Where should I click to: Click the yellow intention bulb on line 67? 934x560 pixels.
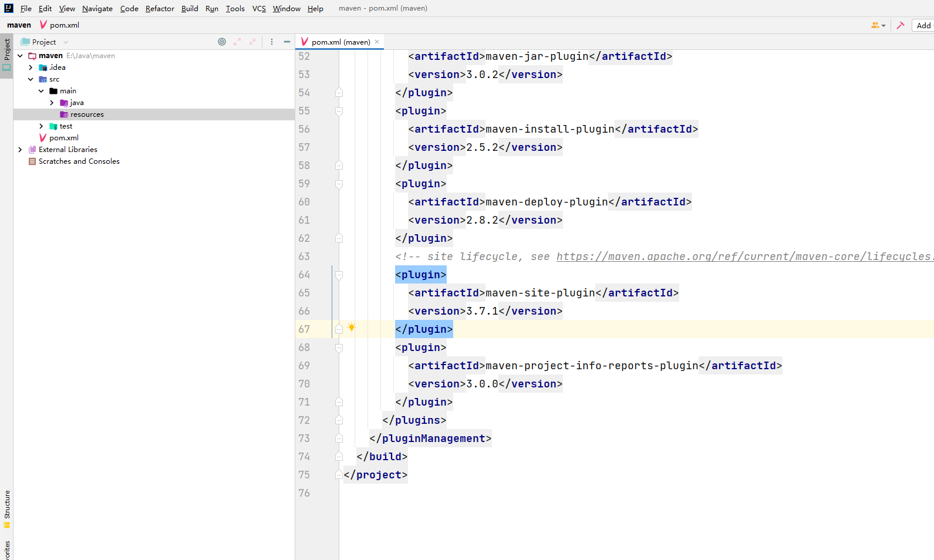click(x=352, y=328)
